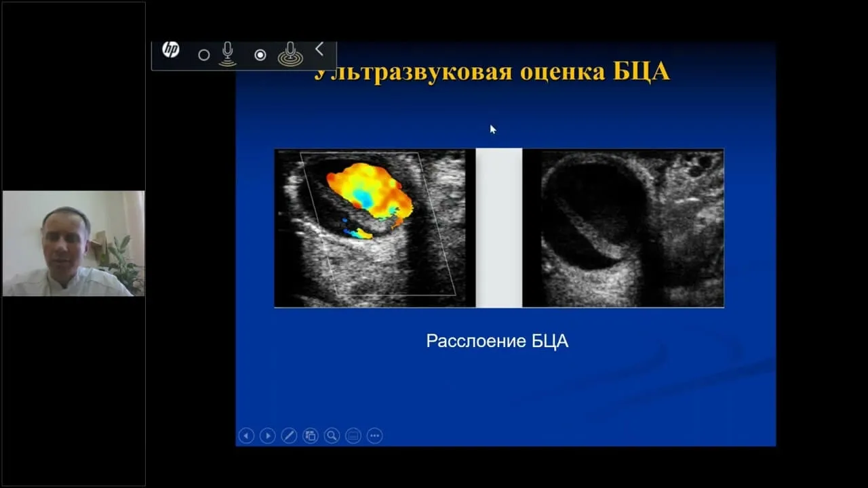Screen dimensions: 868x488
Task: Show all slides grid view
Action: point(311,436)
